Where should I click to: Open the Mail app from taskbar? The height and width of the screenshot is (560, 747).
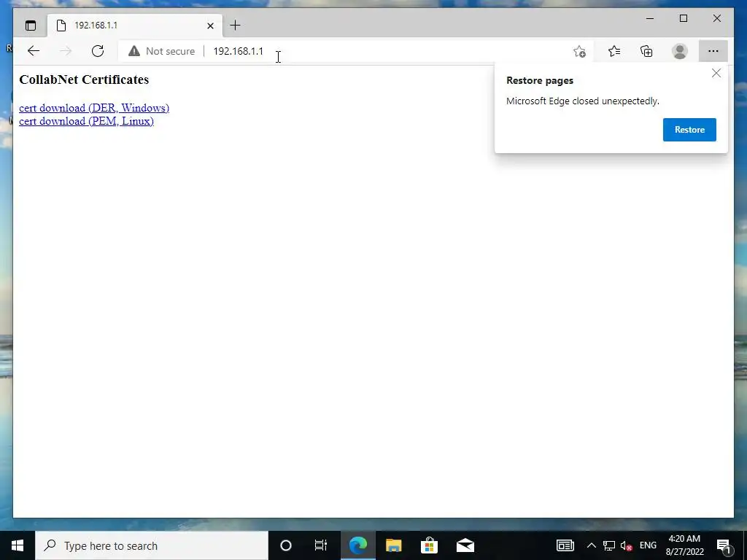[465, 545]
